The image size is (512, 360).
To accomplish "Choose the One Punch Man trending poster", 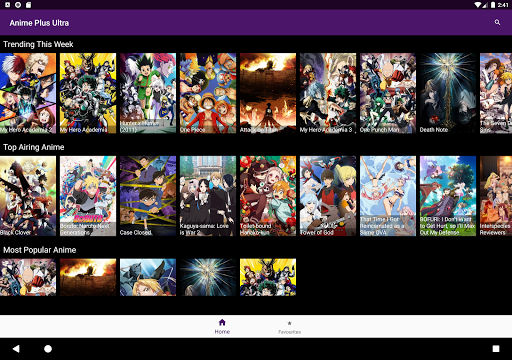I will 388,93.
